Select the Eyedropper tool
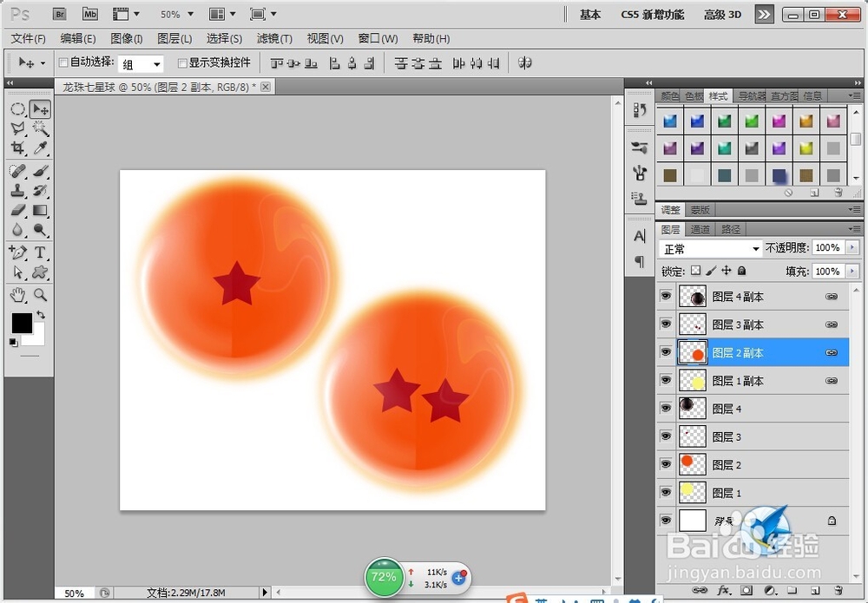 (x=40, y=147)
